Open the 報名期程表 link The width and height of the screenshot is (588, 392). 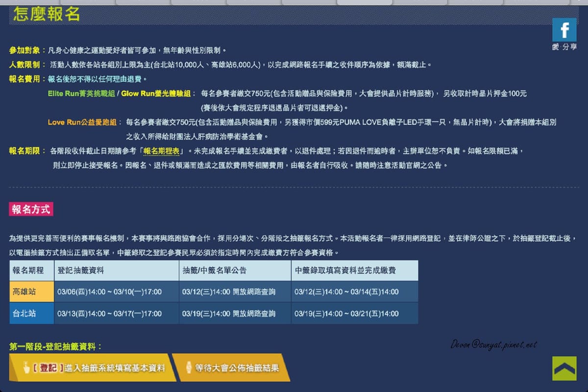[x=161, y=151]
